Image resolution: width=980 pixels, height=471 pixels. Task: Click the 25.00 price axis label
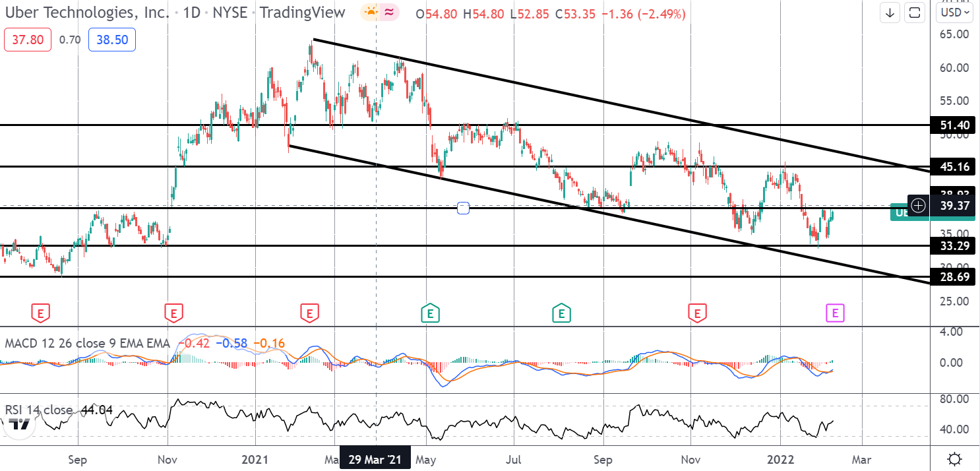click(954, 301)
